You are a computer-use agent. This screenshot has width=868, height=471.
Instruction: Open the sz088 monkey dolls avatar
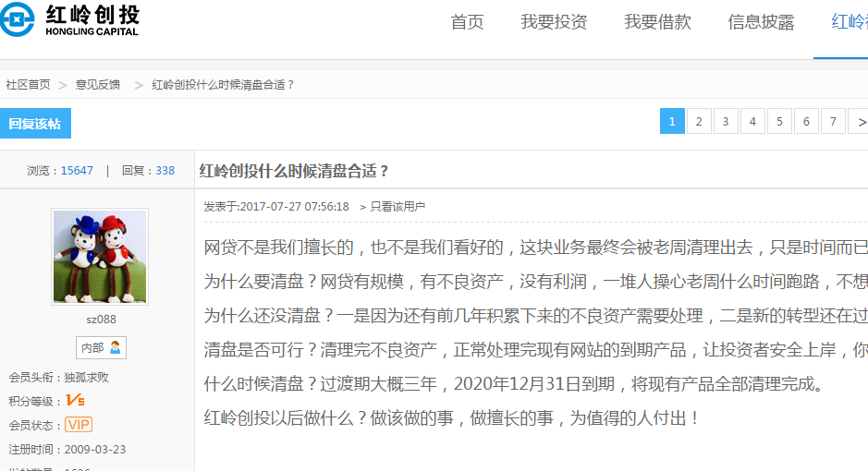click(100, 255)
